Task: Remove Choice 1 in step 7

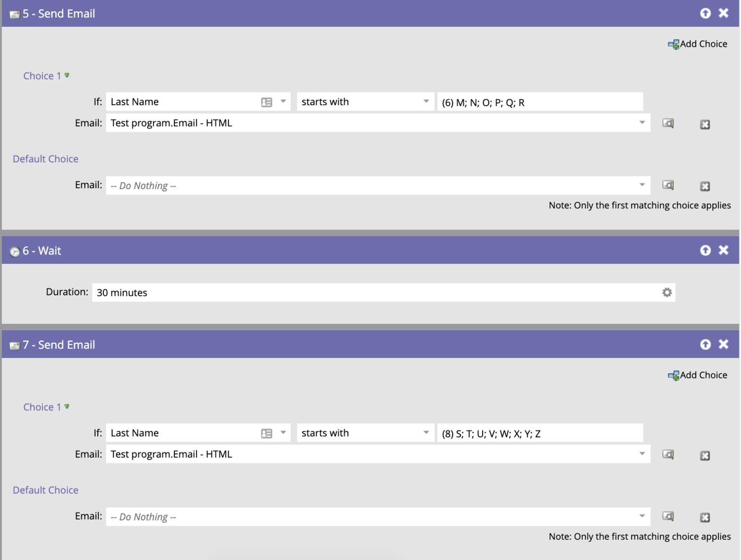Action: (x=705, y=456)
